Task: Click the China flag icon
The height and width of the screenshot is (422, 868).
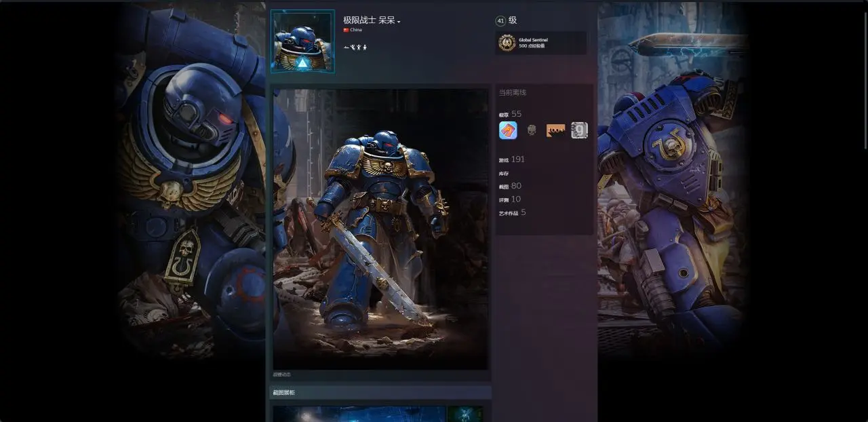Action: (346, 30)
